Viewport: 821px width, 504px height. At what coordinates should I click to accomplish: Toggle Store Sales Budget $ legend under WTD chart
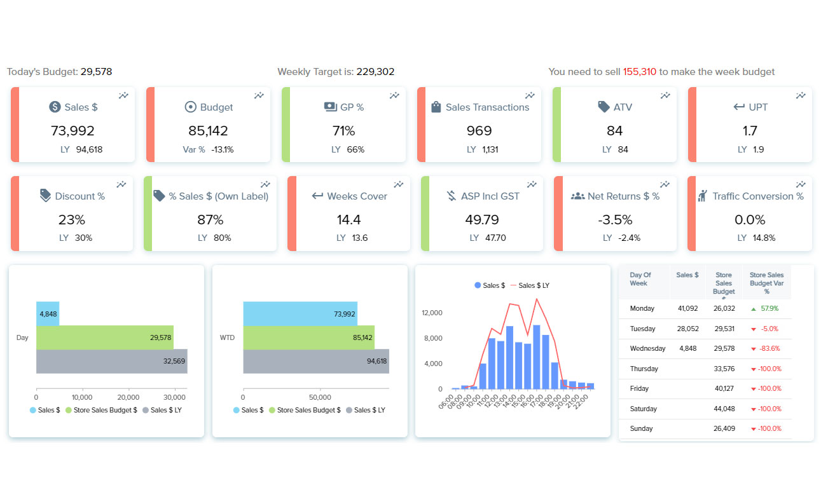pos(304,410)
